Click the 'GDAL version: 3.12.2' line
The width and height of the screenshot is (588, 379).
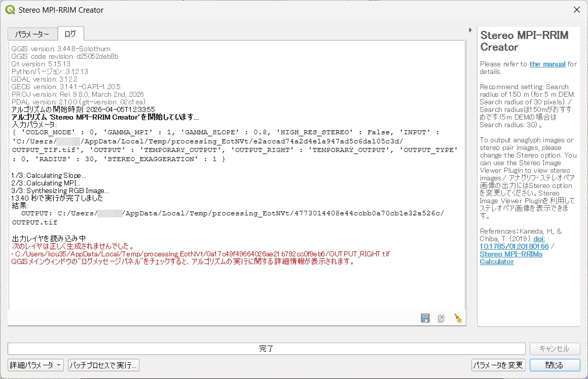44,79
